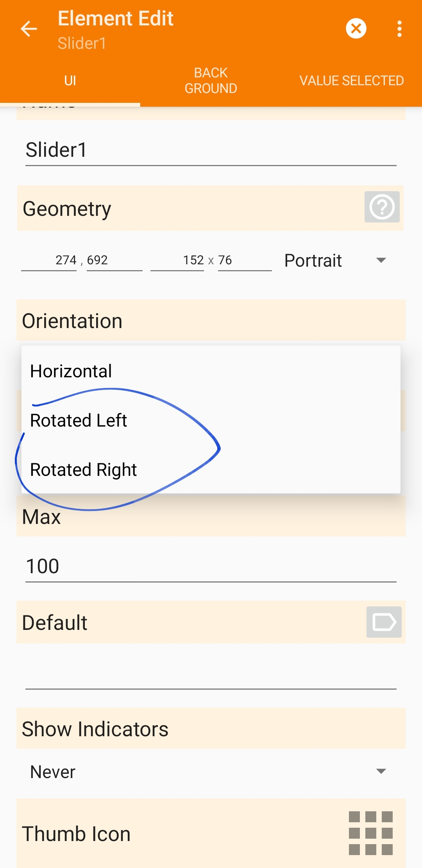This screenshot has height=868, width=422.
Task: Open the three-dot overflow menu
Action: click(399, 29)
